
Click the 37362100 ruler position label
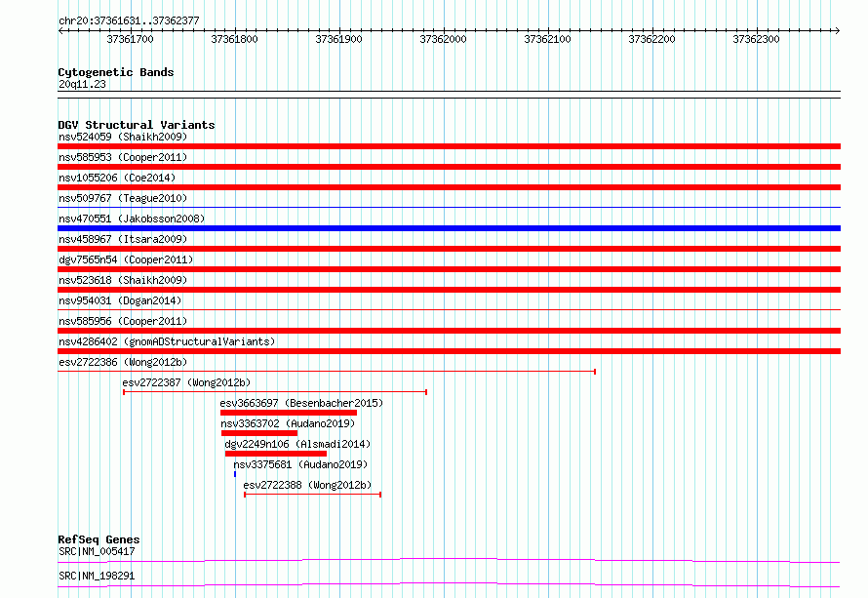(547, 39)
